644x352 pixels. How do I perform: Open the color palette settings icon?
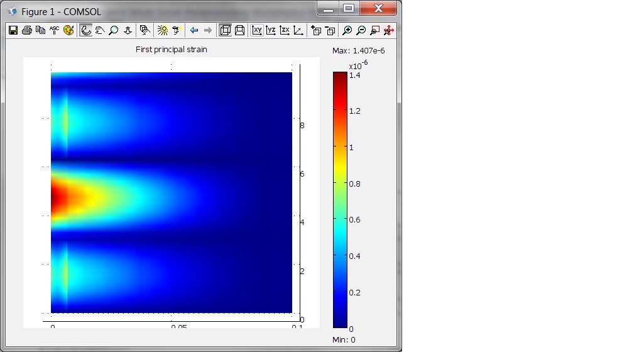(68, 30)
